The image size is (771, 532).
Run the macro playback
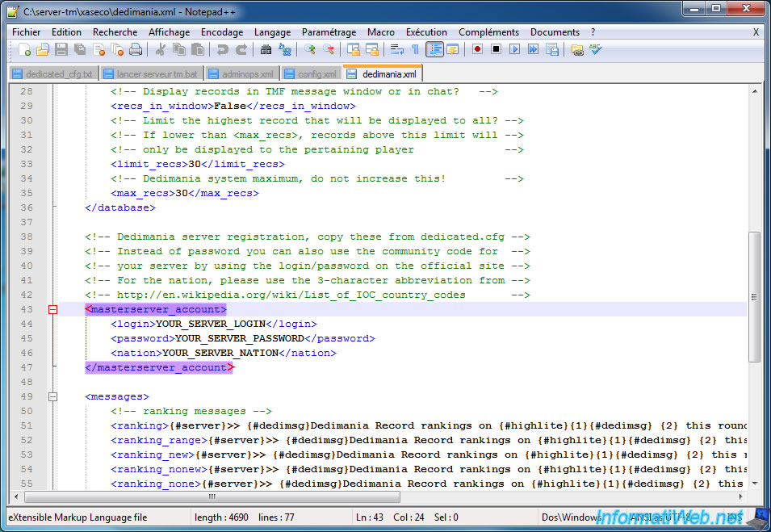click(514, 49)
